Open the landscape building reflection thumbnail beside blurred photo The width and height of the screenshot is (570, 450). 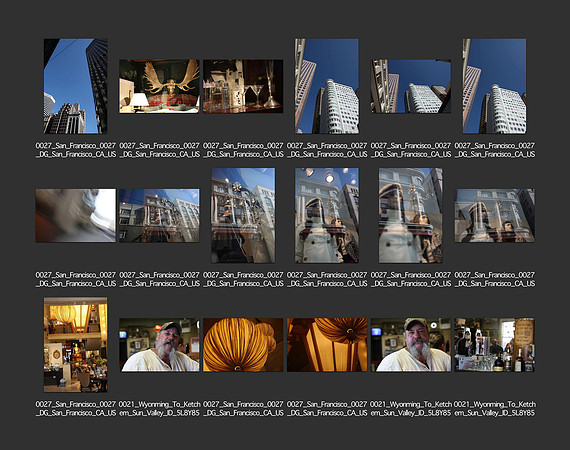pos(159,215)
